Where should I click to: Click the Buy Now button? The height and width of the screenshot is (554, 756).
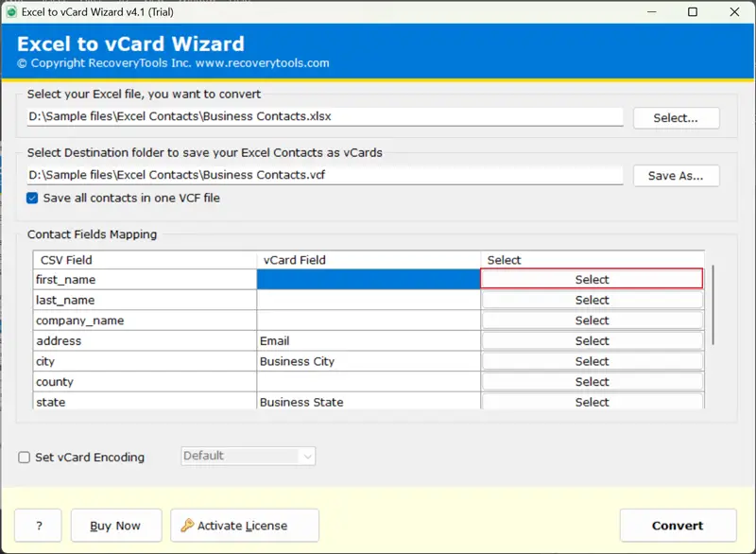coord(114,526)
